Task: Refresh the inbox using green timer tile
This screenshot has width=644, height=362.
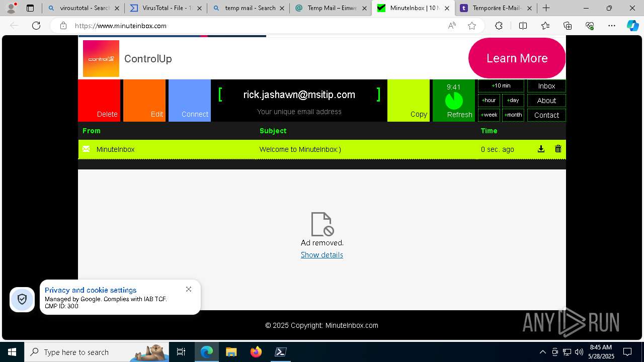Action: click(454, 100)
